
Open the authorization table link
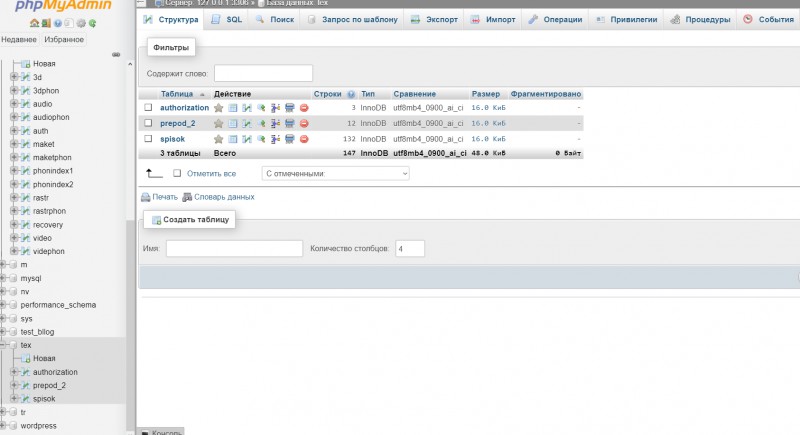(184, 108)
